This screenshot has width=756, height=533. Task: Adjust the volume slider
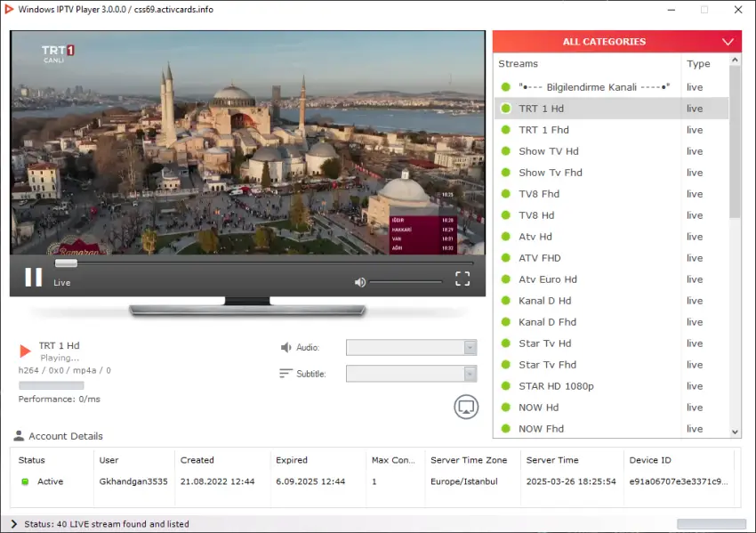point(406,282)
